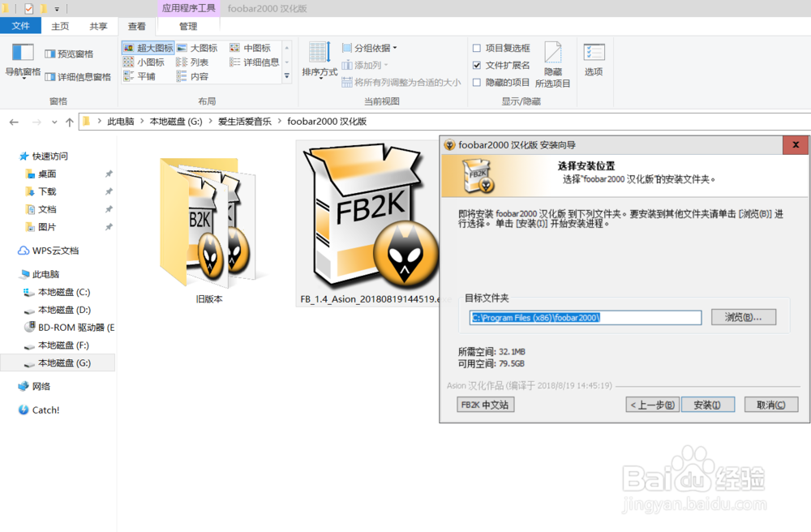This screenshot has width=811, height=532.
Task: Click FB2K 中文站 button
Action: (485, 405)
